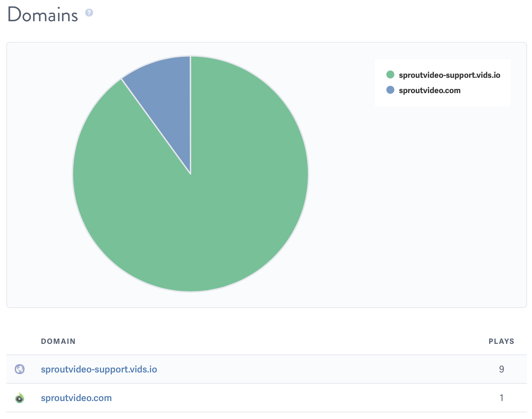Click the blue legend dot for sproutvideo.com
The width and height of the screenshot is (532, 419).
tap(390, 90)
